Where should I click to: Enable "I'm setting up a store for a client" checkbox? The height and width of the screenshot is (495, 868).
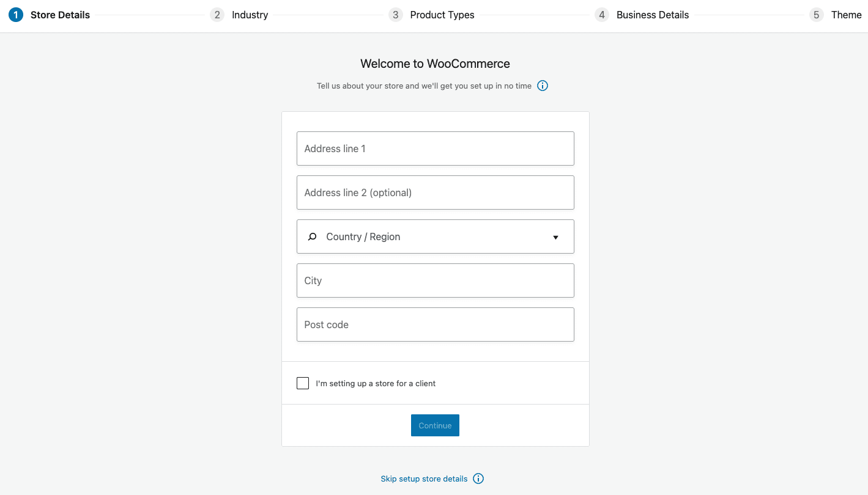303,383
